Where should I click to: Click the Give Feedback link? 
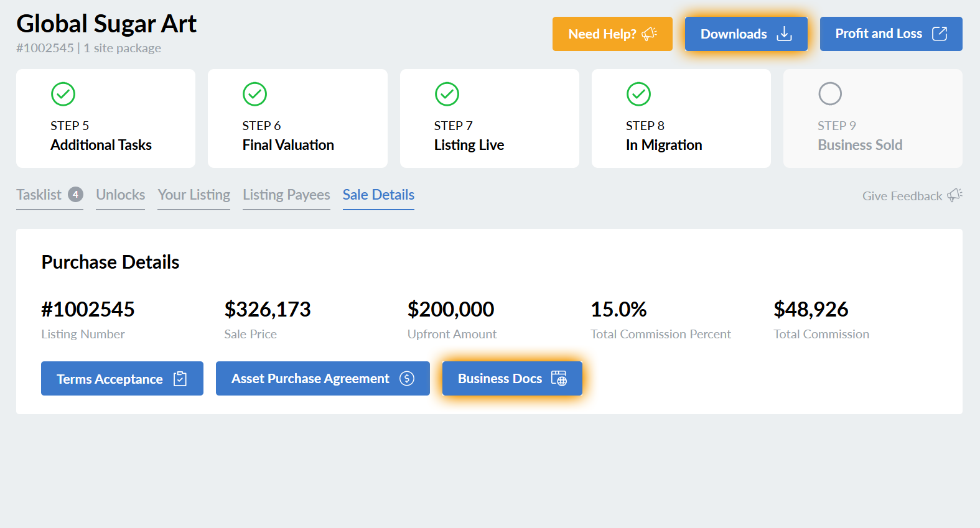coord(902,196)
